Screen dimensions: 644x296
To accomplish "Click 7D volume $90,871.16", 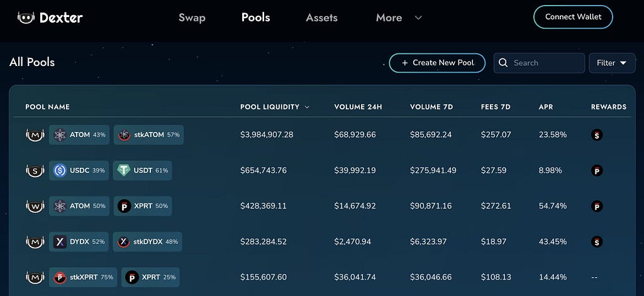I will coord(431,206).
